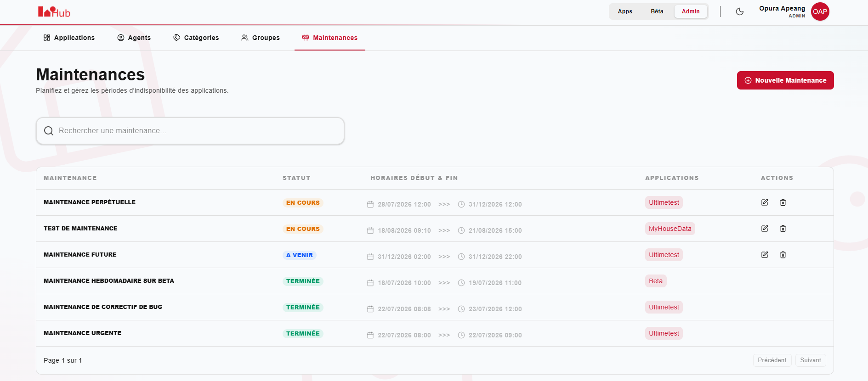Click the STATUT column header
Screen dimensions: 868x381
[296, 178]
